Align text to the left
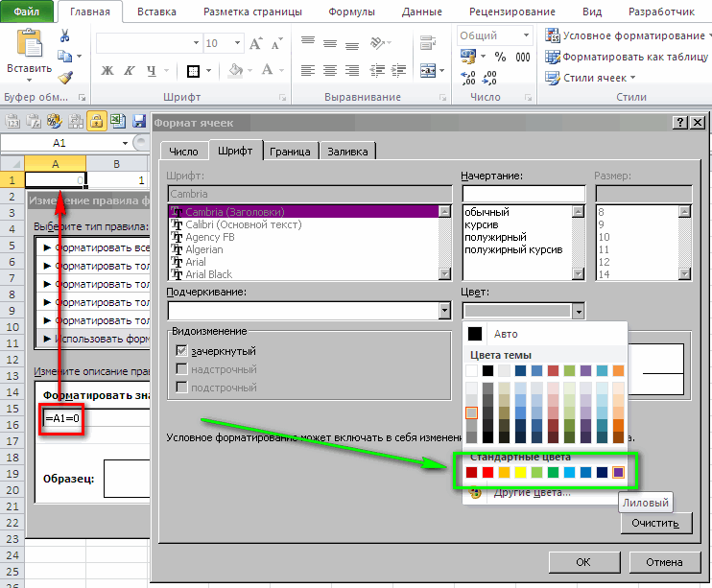Image resolution: width=712 pixels, height=588 pixels. (308, 70)
